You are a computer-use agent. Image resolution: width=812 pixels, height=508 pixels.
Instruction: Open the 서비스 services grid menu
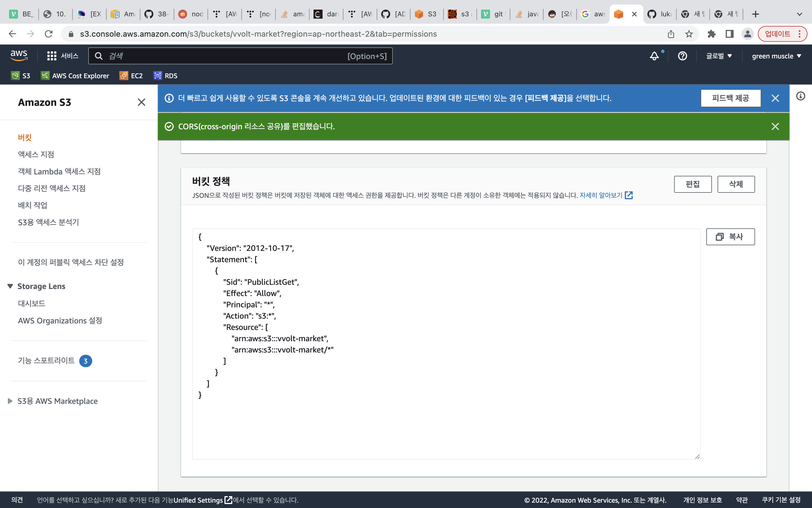tap(63, 56)
